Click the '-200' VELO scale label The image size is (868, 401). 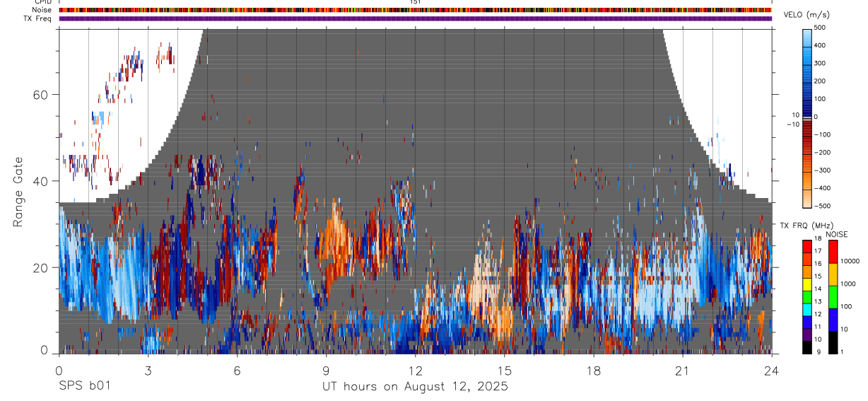[822, 153]
